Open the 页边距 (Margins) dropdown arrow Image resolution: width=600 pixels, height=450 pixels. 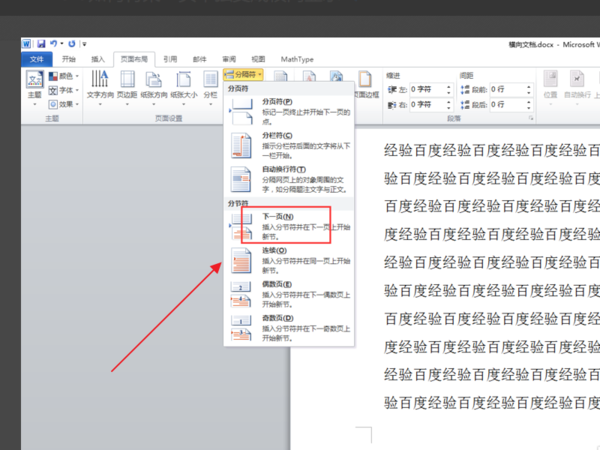pos(127,104)
